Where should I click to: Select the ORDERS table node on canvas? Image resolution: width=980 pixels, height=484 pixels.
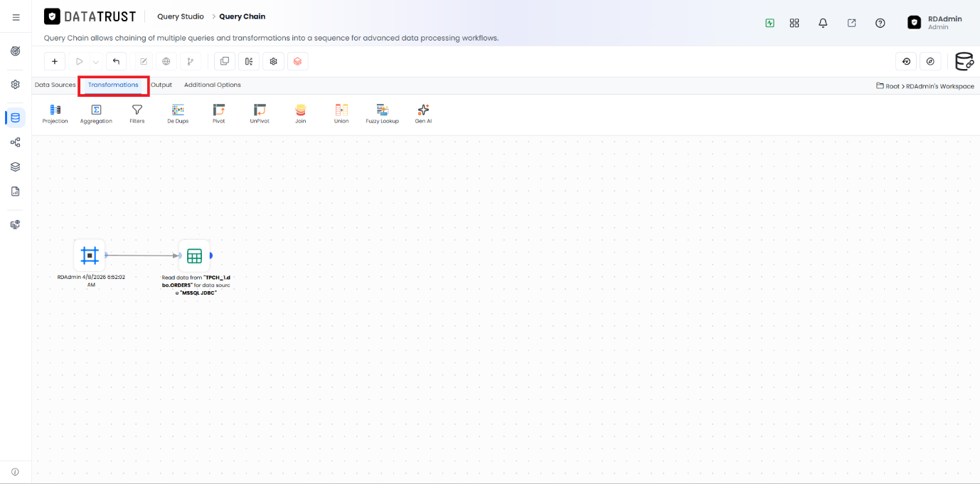pos(194,255)
